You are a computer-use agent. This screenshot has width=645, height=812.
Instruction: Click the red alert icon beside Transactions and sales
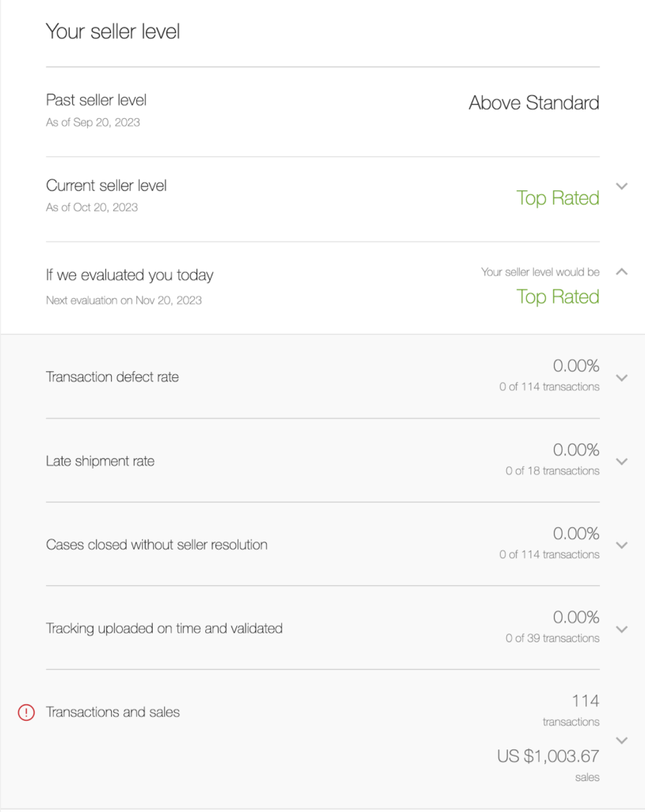(26, 713)
